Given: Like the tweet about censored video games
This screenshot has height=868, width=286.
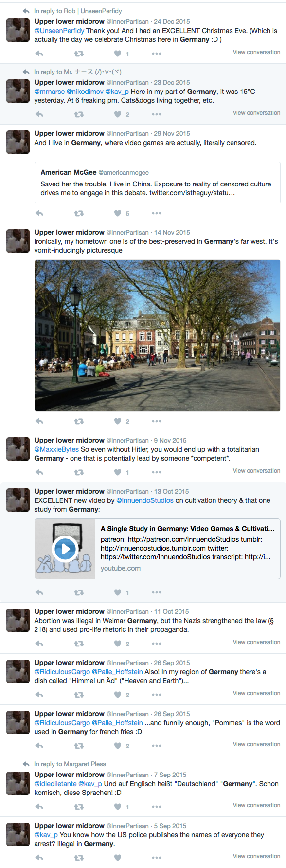Looking at the screenshot, I should click(118, 213).
